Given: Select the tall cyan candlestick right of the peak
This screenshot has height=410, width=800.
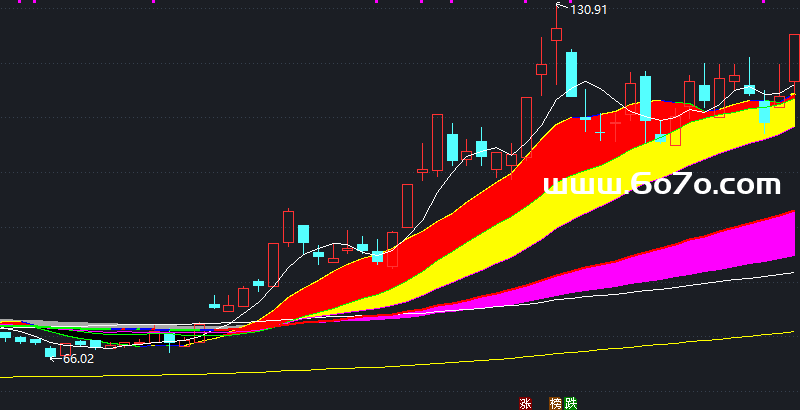Looking at the screenshot, I should [571, 74].
